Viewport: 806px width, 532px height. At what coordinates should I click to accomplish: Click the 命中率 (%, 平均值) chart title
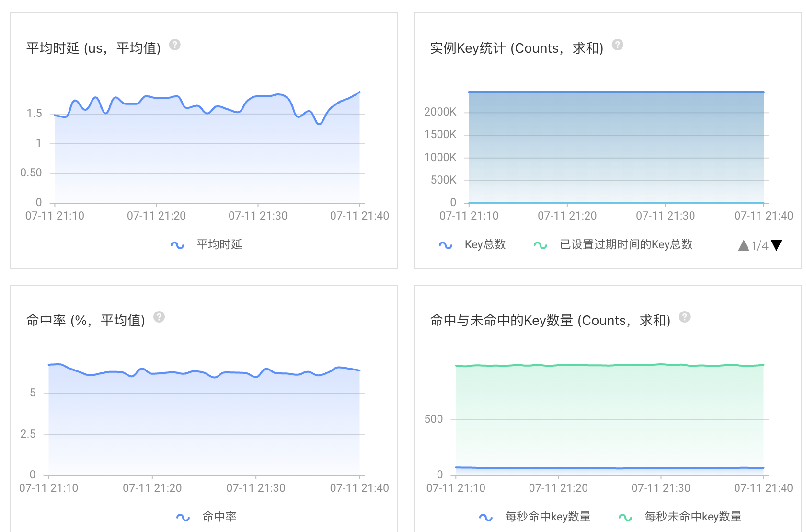(86, 320)
